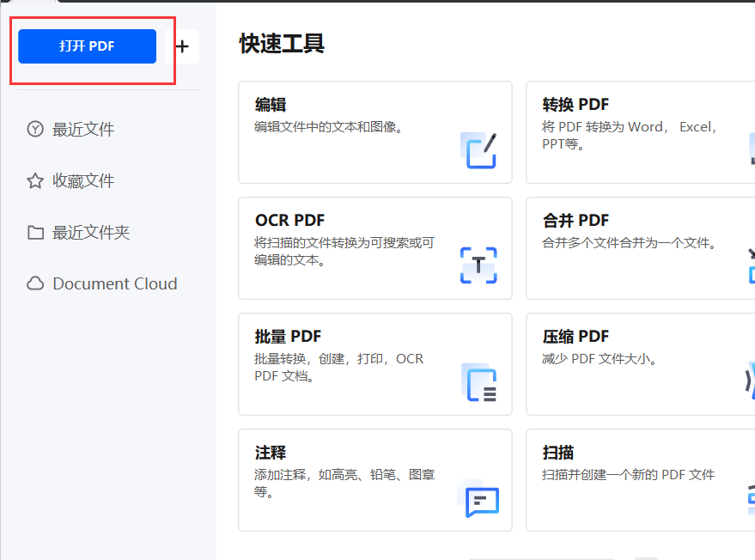755x560 pixels.
Task: Click the 批量 PDF stacked pages icon
Action: [x=481, y=383]
